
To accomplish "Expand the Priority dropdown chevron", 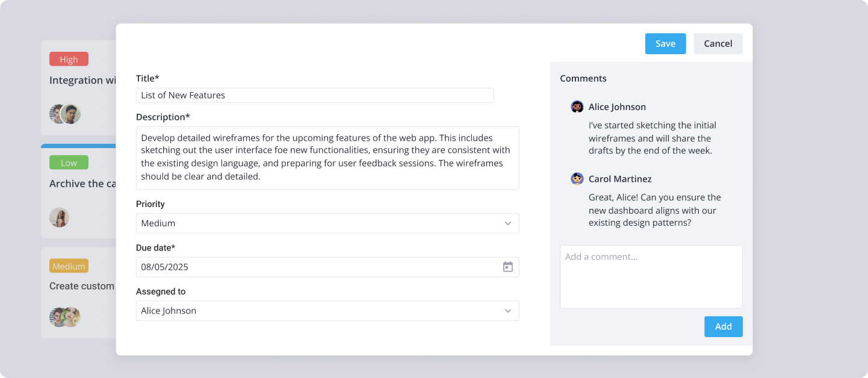I will click(507, 223).
